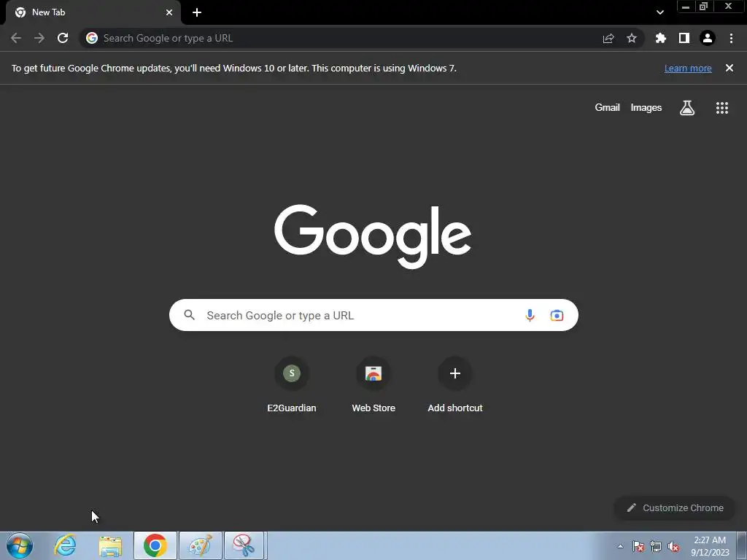
Task: Open the clock showing 2:27 AM
Action: 710,545
